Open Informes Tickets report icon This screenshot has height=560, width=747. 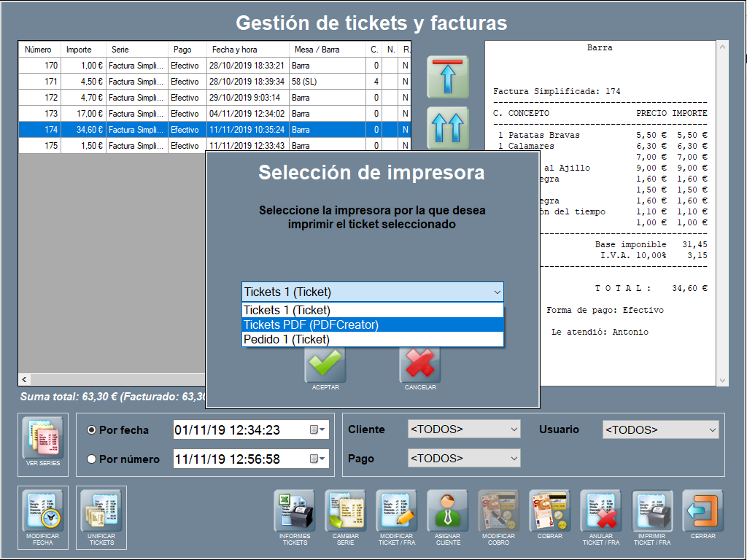point(295,511)
